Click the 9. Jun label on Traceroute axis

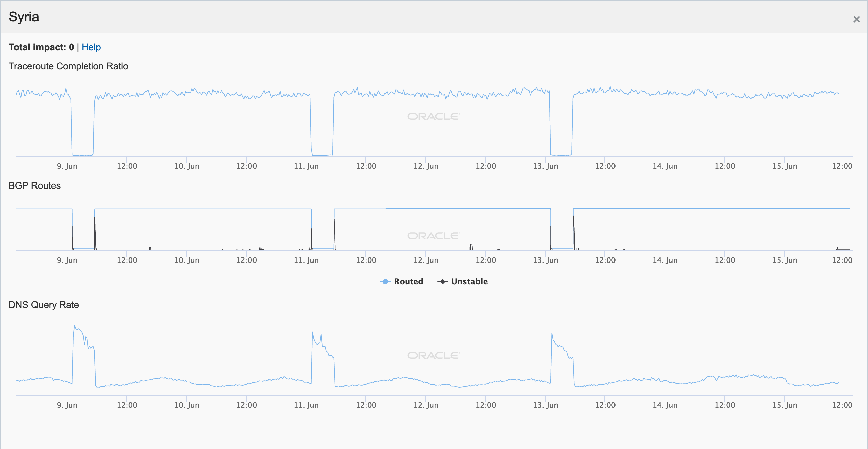pos(67,166)
